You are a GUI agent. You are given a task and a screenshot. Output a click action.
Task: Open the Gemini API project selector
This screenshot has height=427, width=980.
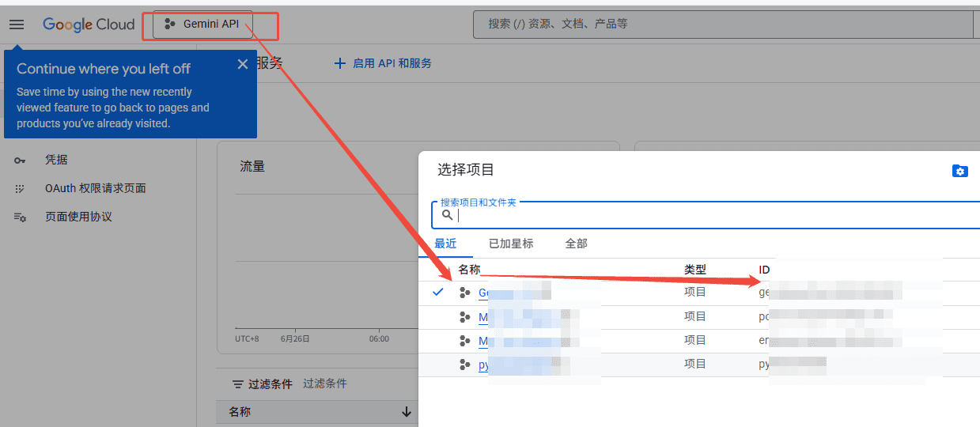tap(202, 25)
